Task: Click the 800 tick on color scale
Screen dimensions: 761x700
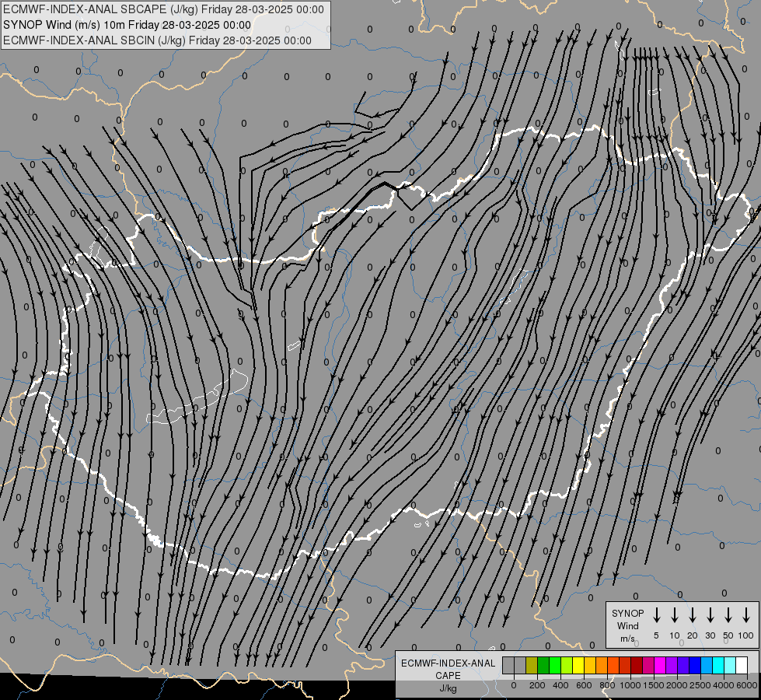Action: point(607,685)
